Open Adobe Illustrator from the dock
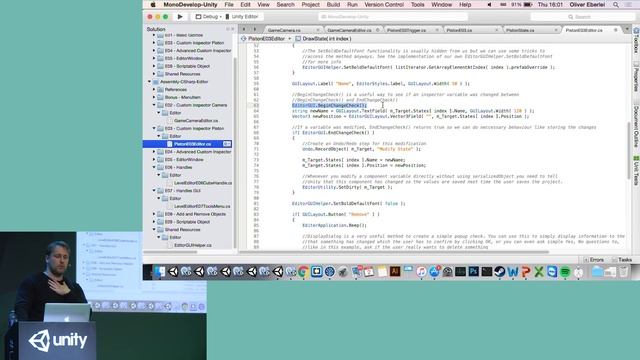Image resolution: width=640 pixels, height=360 pixels. coord(395,272)
